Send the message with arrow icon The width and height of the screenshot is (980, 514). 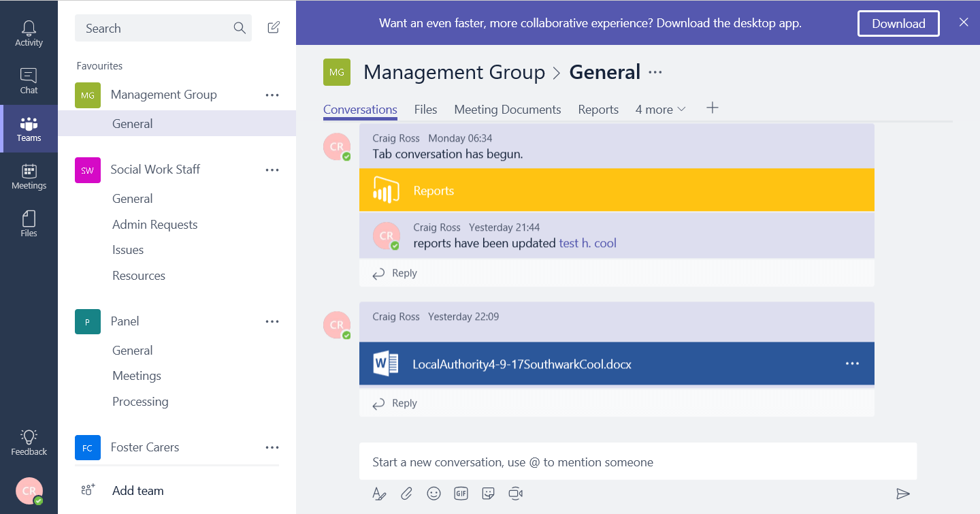903,494
